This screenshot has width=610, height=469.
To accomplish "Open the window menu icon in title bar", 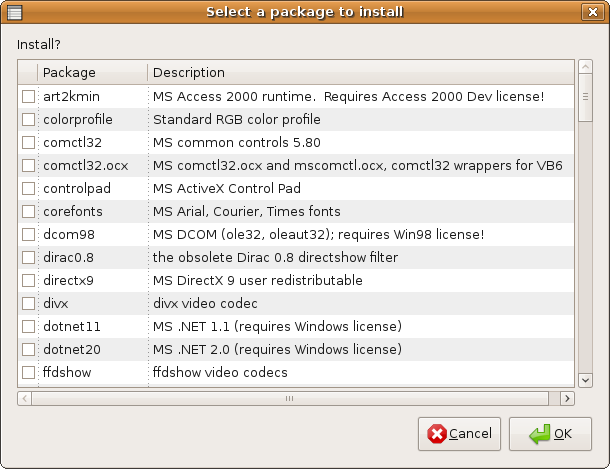I will pyautogui.click(x=15, y=12).
